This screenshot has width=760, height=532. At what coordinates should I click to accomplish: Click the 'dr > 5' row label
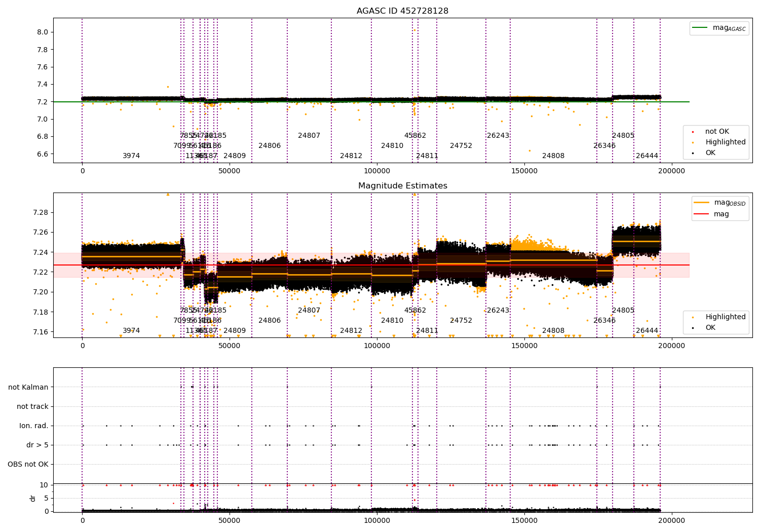click(x=37, y=445)
